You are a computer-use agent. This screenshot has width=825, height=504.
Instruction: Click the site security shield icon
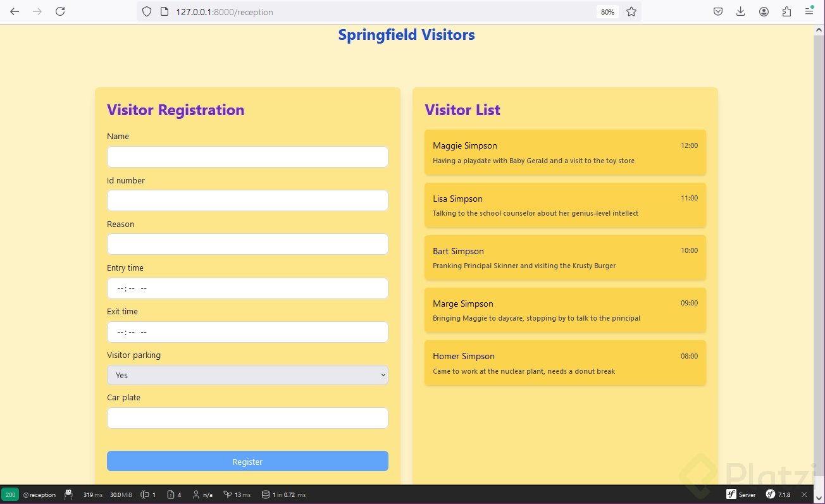click(x=147, y=11)
